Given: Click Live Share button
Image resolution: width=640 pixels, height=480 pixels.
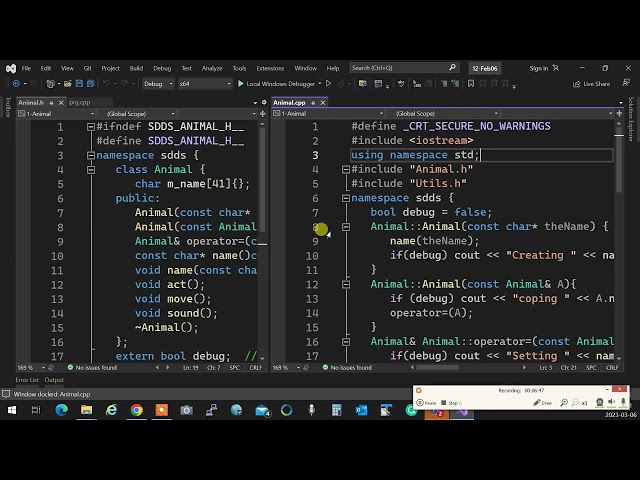Looking at the screenshot, I should 591,84.
